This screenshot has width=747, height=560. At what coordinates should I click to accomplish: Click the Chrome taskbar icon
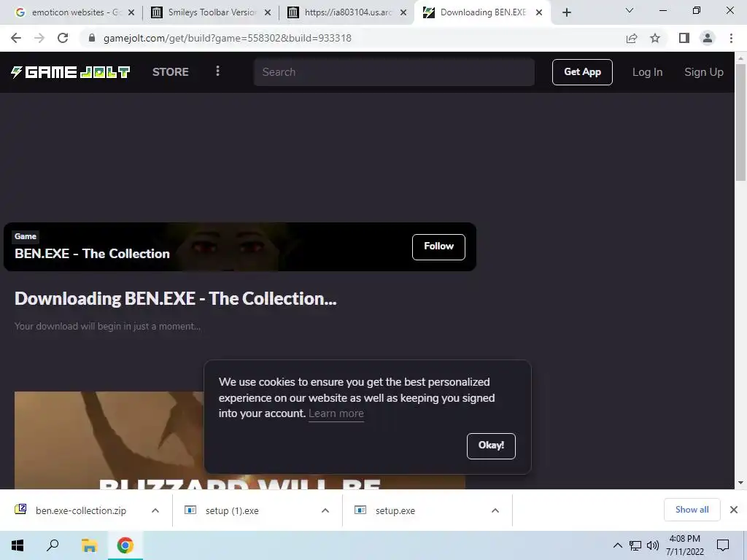[125, 545]
